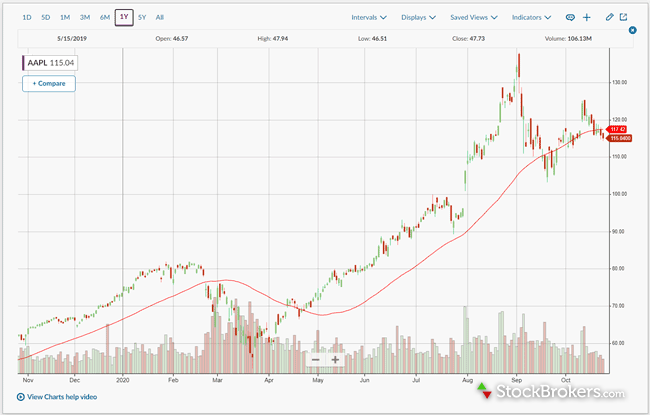Click the Mar label on date axis
The image size is (650, 415).
pos(217,380)
